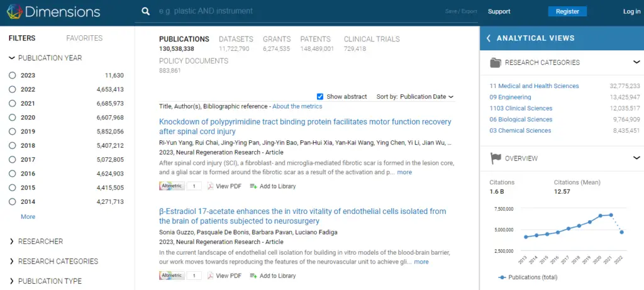Screen dimensions: 644x290
Task: Open the Knockdown of polypyrimidine tract article title
Action: point(305,126)
